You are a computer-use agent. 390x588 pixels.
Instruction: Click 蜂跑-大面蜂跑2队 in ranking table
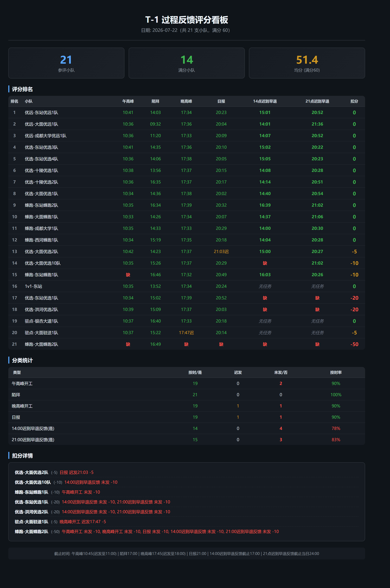pos(41,344)
